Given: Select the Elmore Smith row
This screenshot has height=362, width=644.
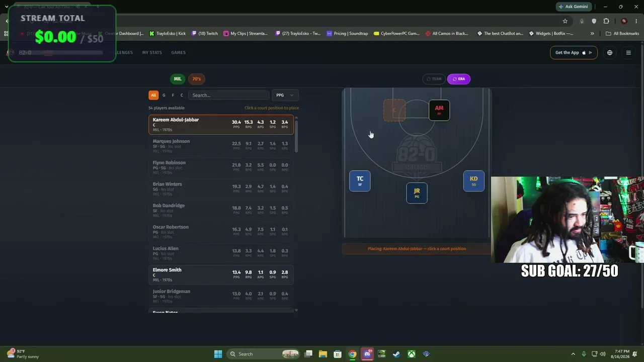Looking at the screenshot, I should 221,275.
